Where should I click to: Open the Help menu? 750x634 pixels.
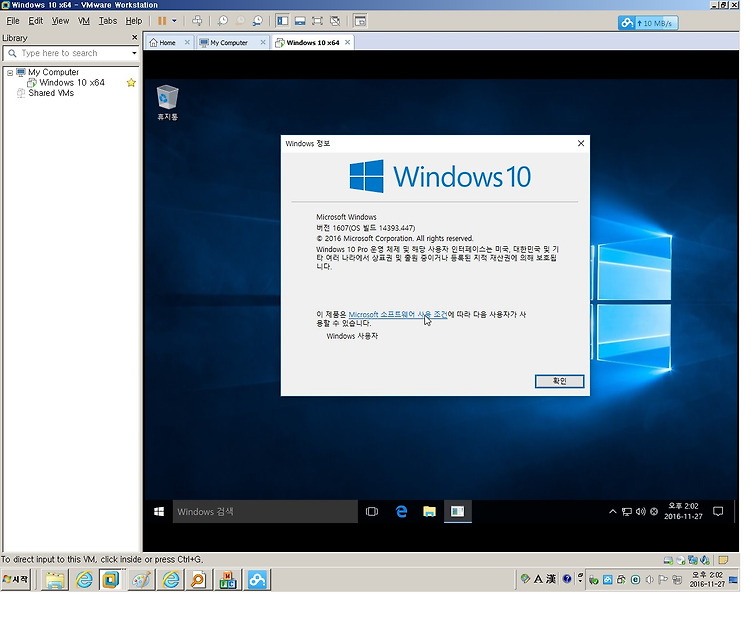134,21
